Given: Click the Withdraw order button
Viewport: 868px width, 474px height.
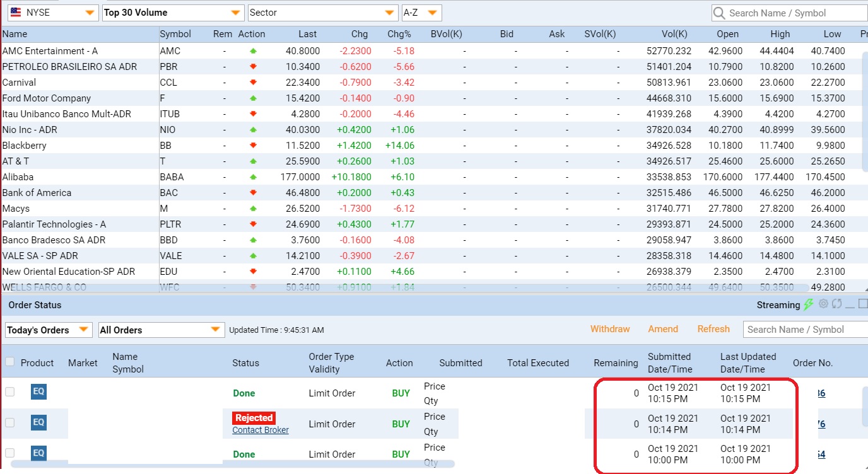Looking at the screenshot, I should [x=610, y=329].
